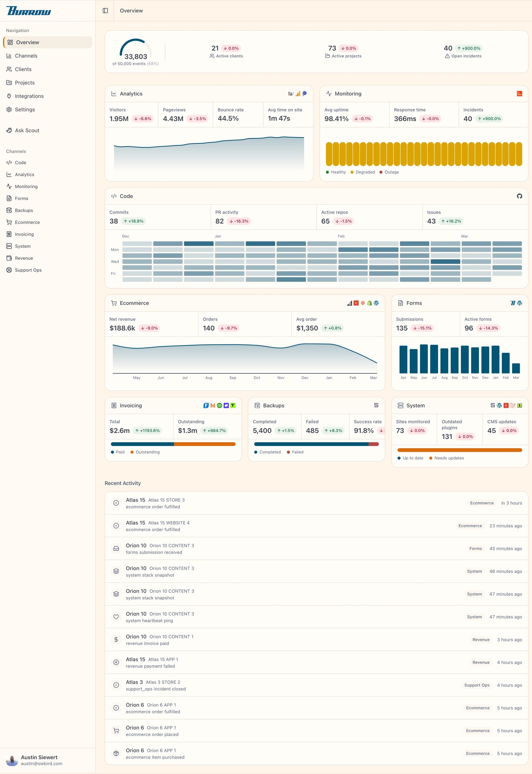Screen dimensions: 532x774
Task: Click the provider icon in Backups card
Action: (x=376, y=405)
